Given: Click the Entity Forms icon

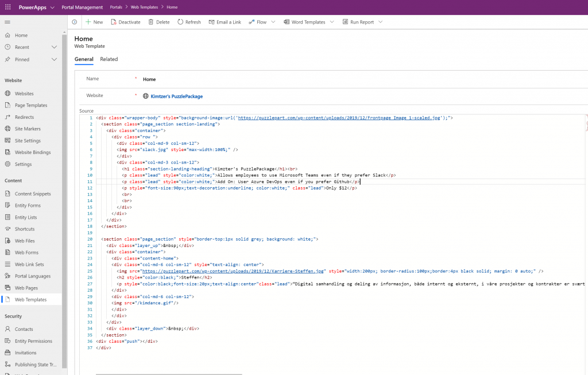Looking at the screenshot, I should pos(7,206).
